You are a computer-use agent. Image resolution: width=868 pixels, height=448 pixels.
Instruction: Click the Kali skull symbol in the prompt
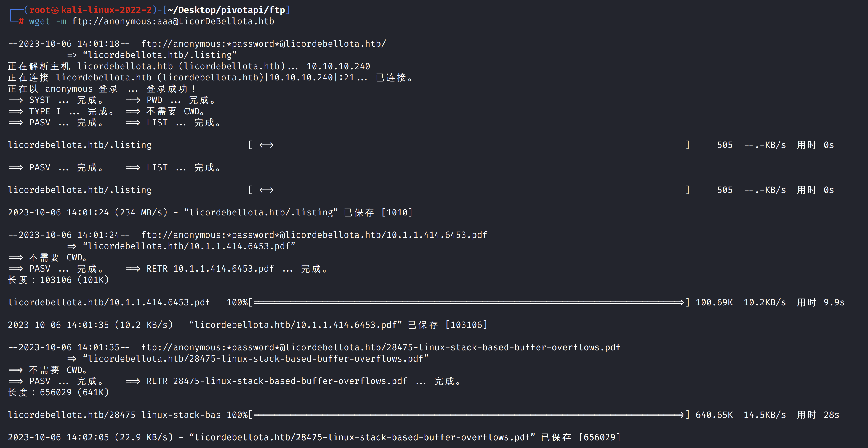tap(55, 10)
